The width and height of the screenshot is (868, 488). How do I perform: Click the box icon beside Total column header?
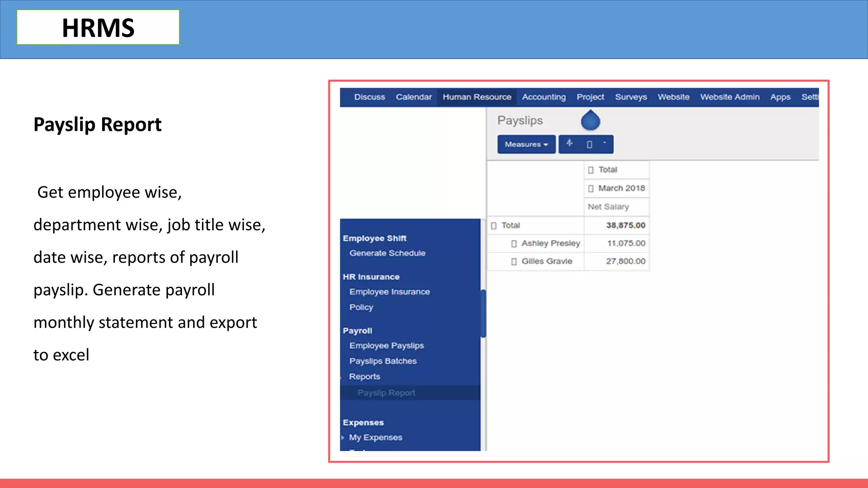pyautogui.click(x=590, y=170)
